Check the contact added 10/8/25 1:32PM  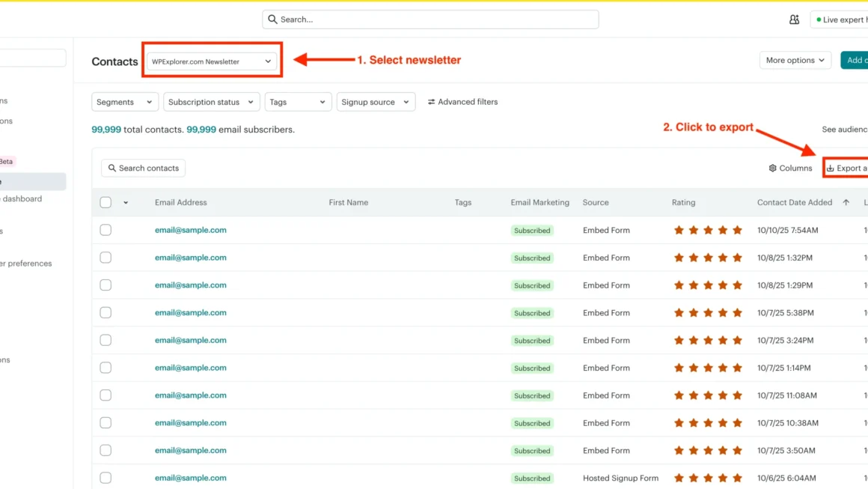click(106, 258)
